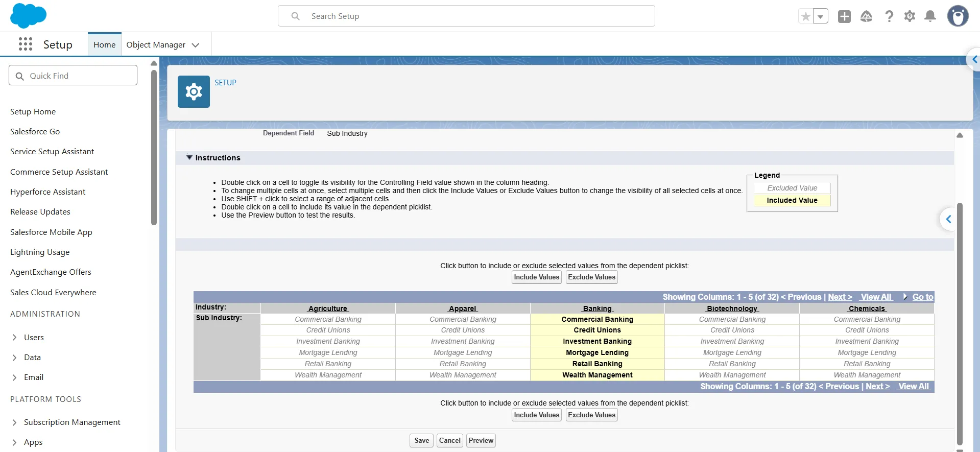The width and height of the screenshot is (980, 452).
Task: Open the notifications bell
Action: coord(930,16)
